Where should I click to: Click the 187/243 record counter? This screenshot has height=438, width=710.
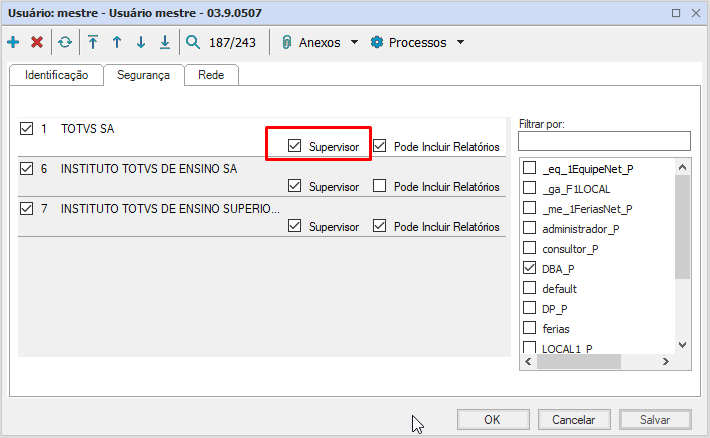pos(232,43)
